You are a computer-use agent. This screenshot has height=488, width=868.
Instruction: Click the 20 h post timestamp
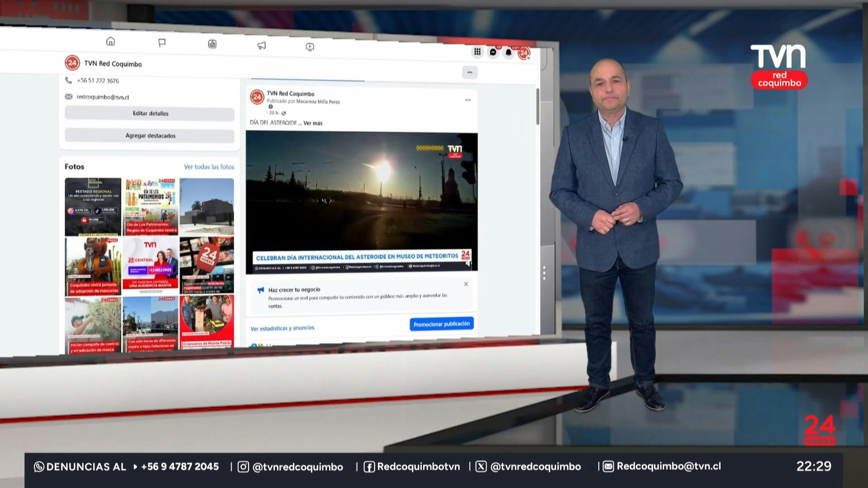(x=274, y=113)
